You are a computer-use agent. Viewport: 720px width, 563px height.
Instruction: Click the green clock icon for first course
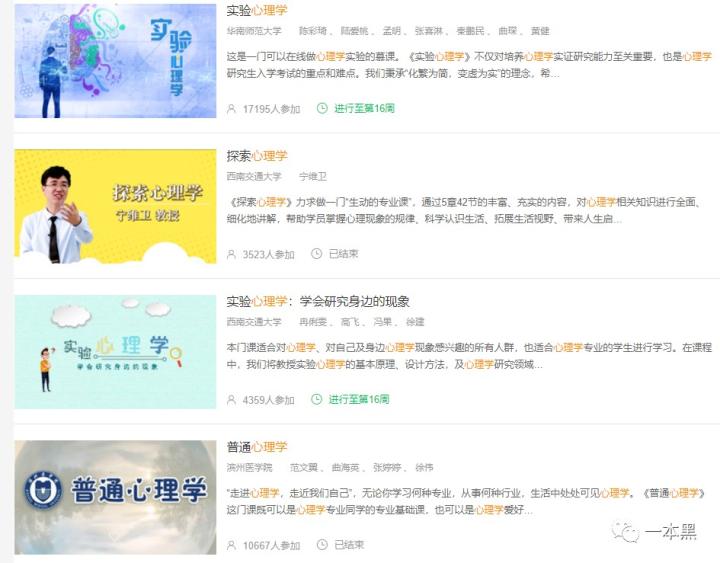pyautogui.click(x=322, y=108)
